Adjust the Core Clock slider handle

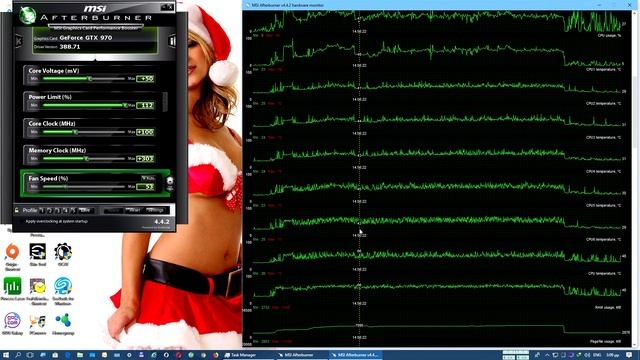pos(76,132)
